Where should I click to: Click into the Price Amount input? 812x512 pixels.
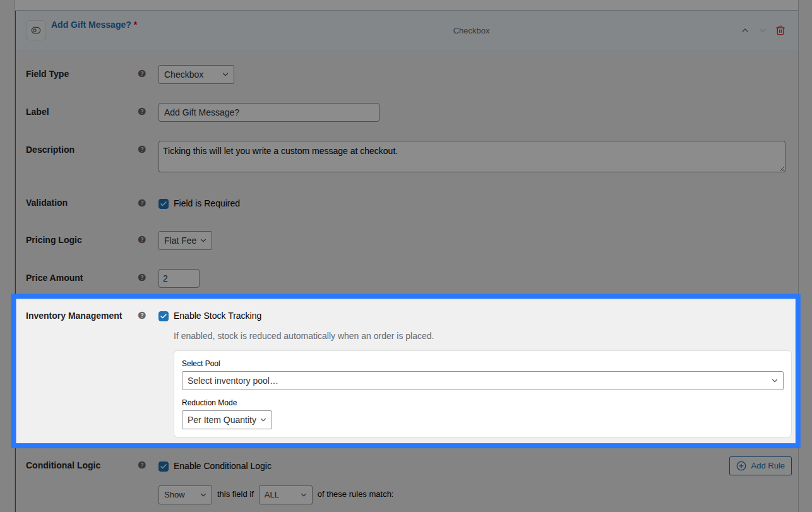click(x=179, y=278)
